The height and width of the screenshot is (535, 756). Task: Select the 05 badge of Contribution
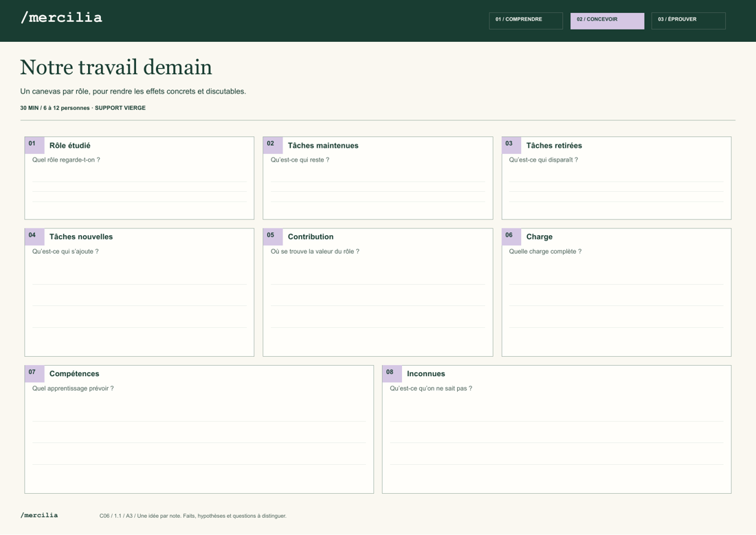coord(273,237)
